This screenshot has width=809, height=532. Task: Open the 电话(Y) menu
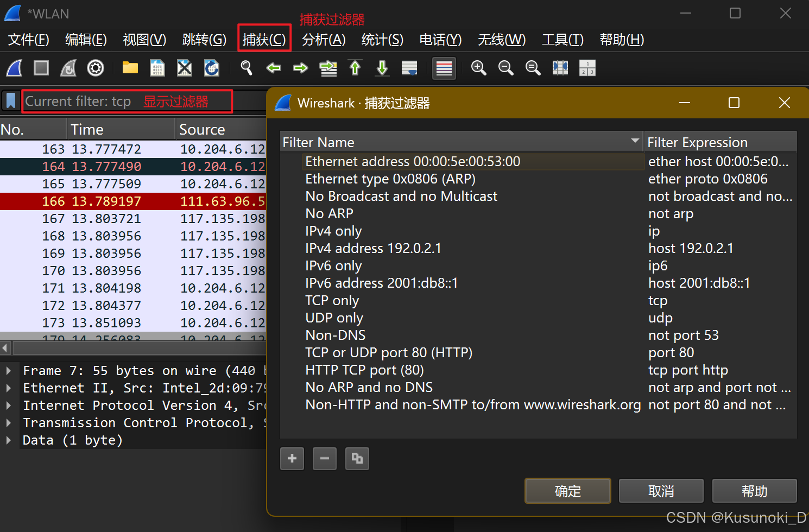[x=440, y=40]
